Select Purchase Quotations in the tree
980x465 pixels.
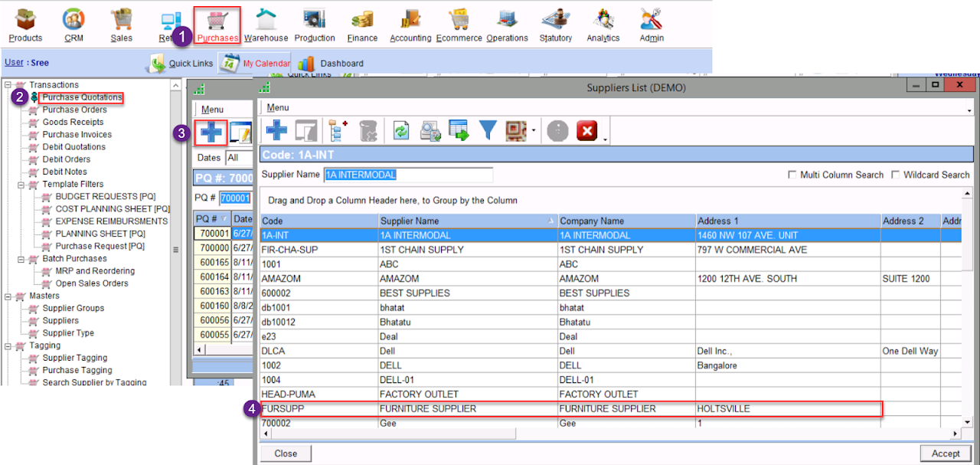tap(82, 97)
